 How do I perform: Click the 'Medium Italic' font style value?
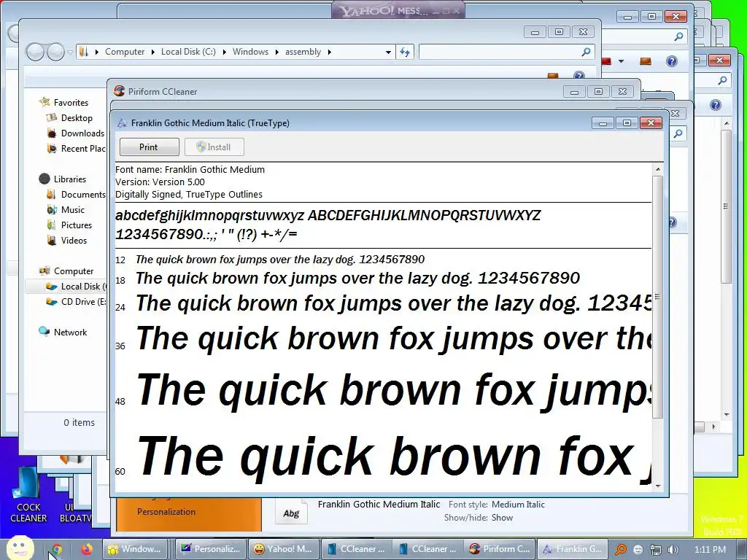pyautogui.click(x=518, y=505)
